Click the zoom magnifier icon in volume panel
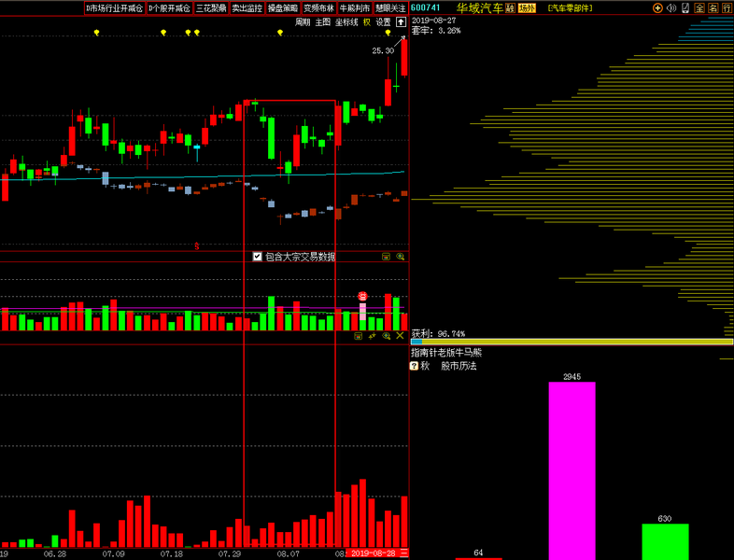This screenshot has height=560, width=734. (x=387, y=336)
